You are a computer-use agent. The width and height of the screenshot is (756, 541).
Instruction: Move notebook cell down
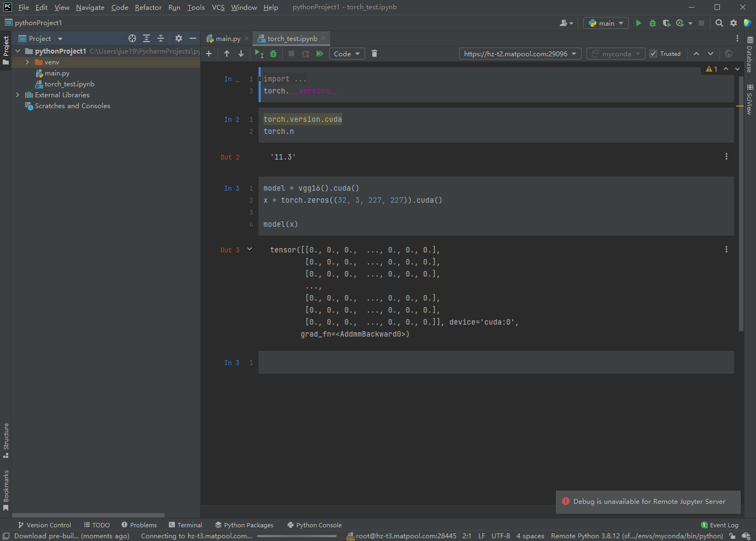click(x=241, y=54)
